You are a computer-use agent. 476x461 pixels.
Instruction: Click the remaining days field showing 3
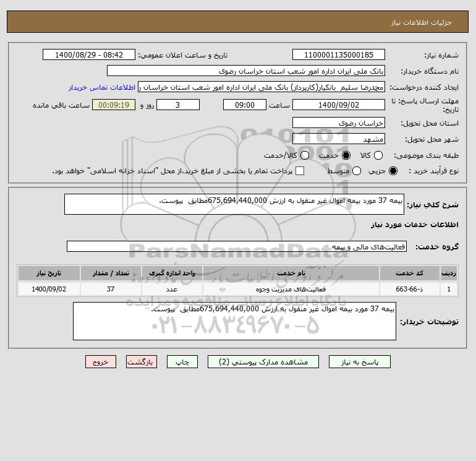click(x=178, y=105)
